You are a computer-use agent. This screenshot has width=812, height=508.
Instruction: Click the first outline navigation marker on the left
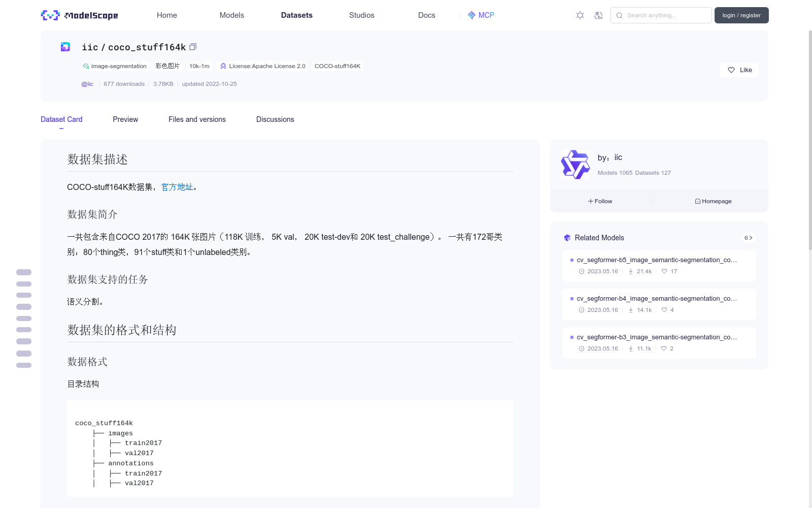(x=24, y=272)
